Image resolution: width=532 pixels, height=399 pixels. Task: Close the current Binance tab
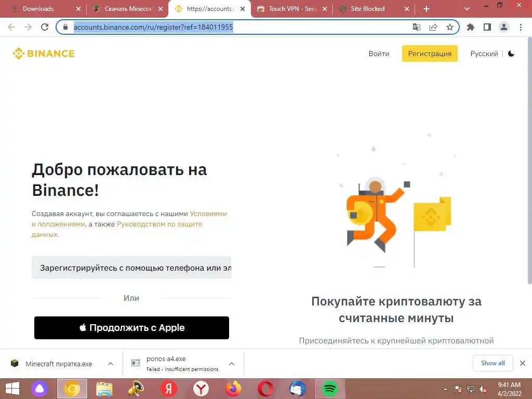pyautogui.click(x=243, y=9)
